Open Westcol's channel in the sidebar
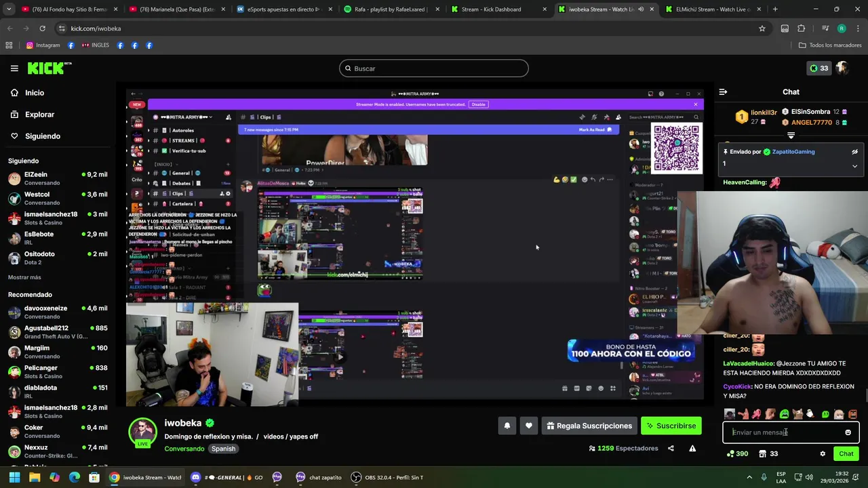The height and width of the screenshot is (488, 868). tap(58, 199)
